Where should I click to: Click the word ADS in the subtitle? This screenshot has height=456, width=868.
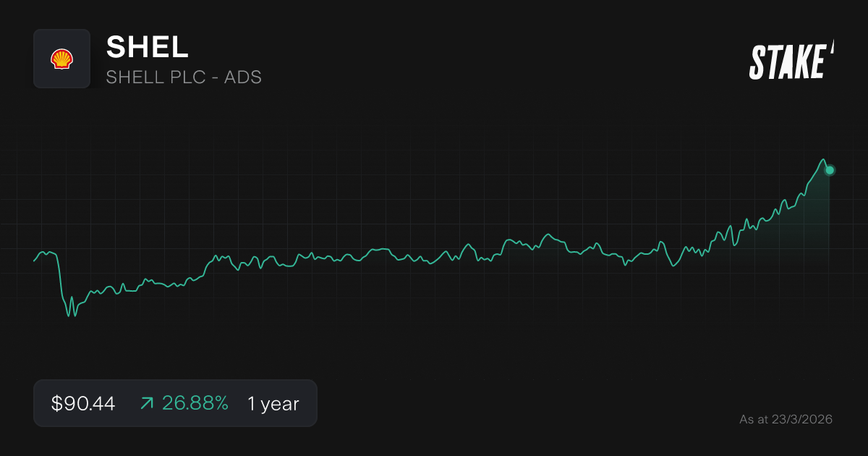coord(244,77)
